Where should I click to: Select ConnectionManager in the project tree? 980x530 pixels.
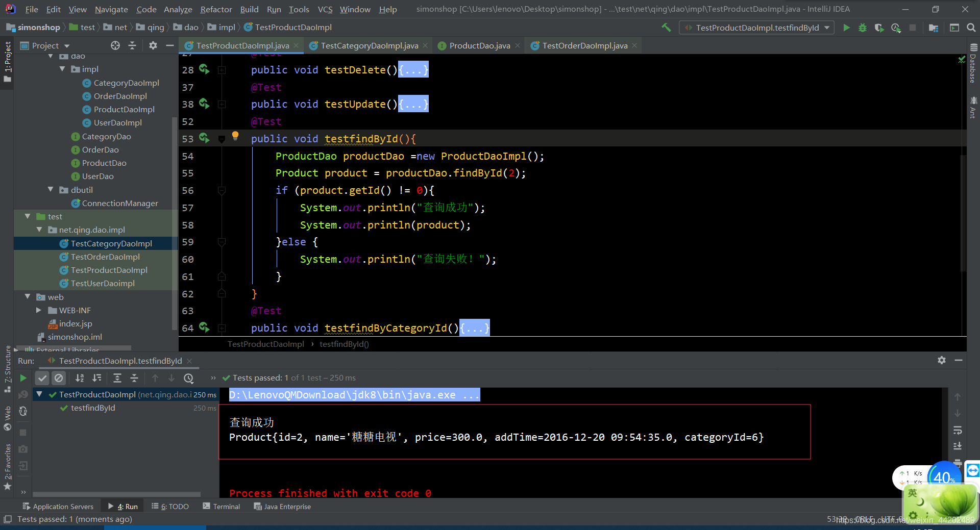(120, 203)
